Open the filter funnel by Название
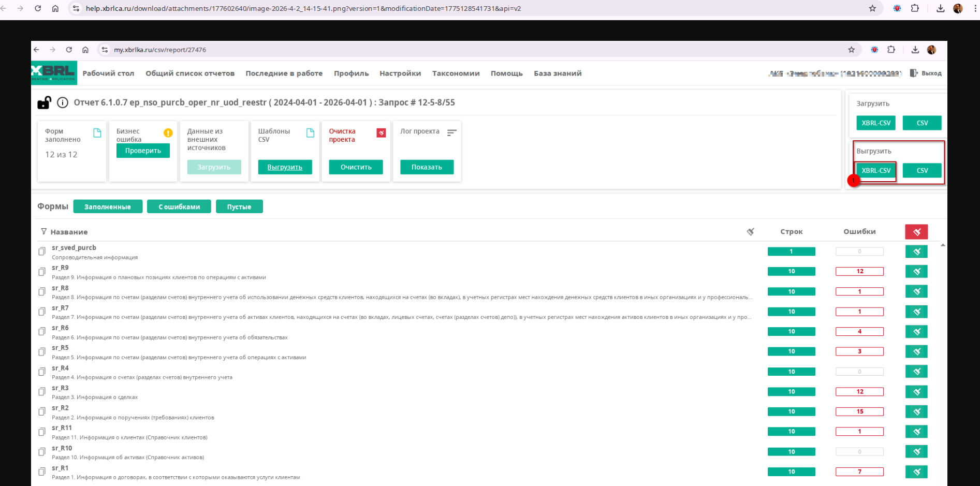Screen dimensions: 980x486 (x=43, y=232)
